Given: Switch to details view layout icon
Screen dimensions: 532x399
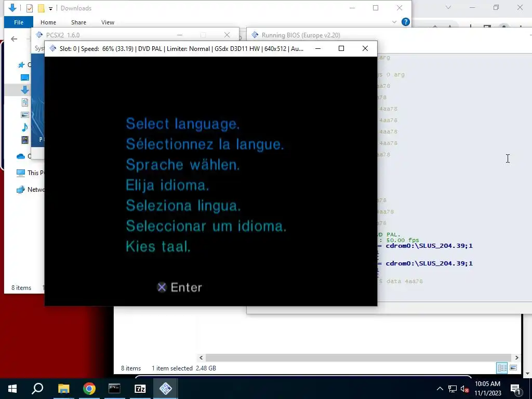Looking at the screenshot, I should tap(502, 368).
